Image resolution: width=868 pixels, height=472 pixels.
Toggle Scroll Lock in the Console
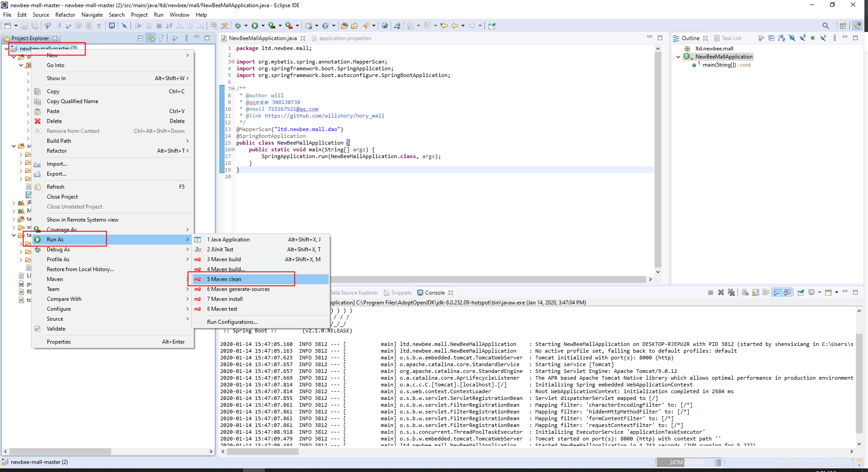(755, 292)
